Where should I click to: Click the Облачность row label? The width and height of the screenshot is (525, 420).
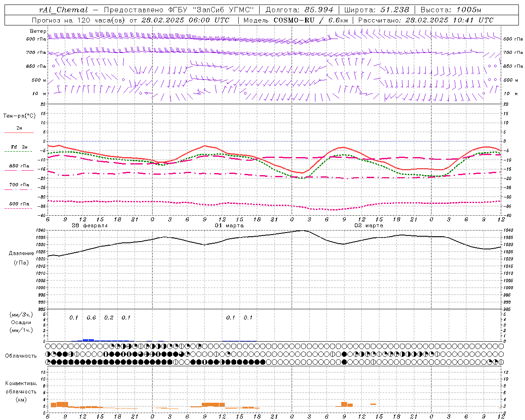point(21,356)
